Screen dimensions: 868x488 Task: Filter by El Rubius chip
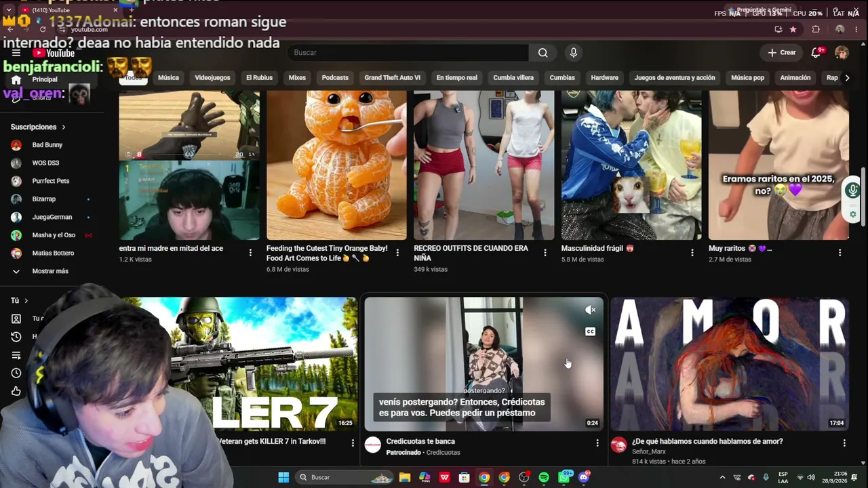coord(259,78)
